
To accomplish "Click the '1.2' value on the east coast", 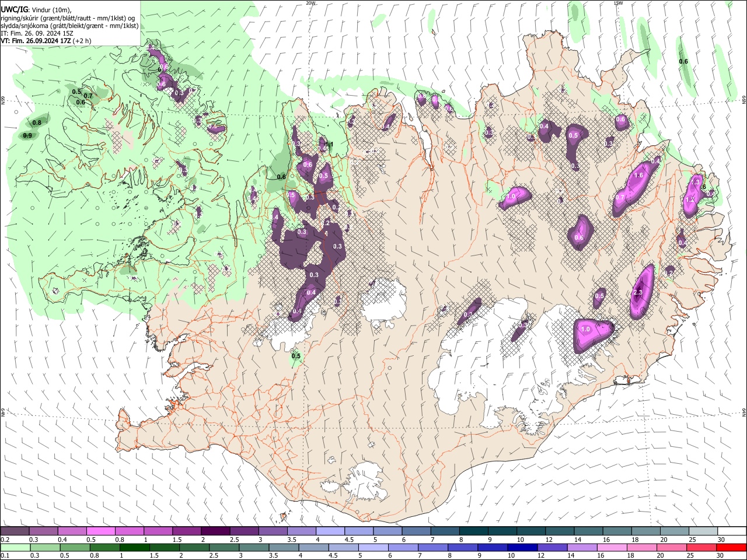I will (690, 199).
